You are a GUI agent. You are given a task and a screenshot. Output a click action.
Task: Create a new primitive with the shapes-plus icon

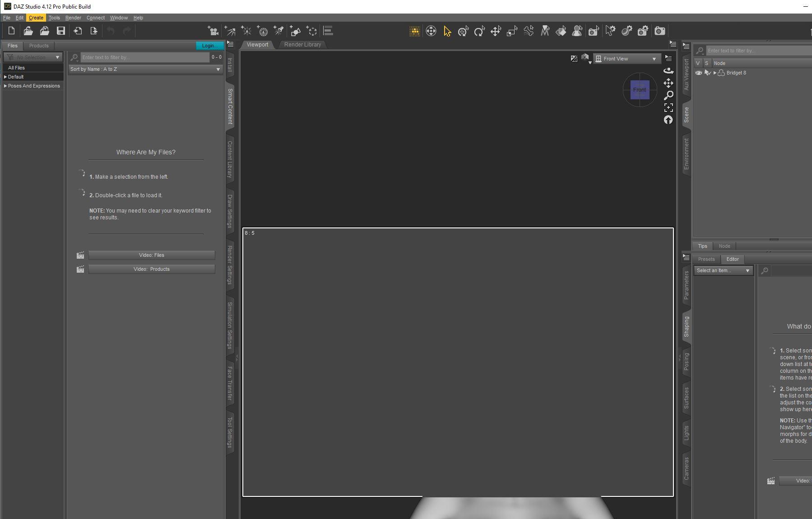click(x=295, y=31)
